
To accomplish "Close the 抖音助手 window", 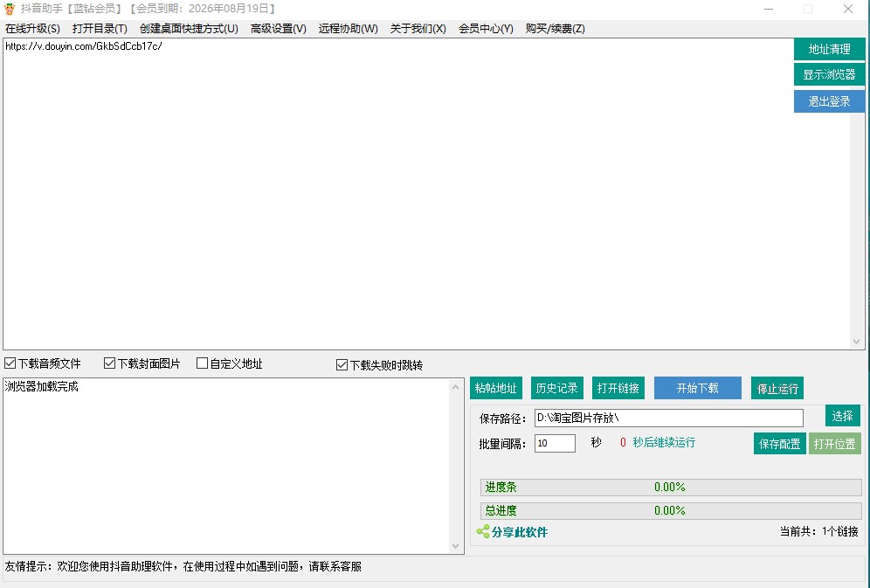I will point(848,9).
